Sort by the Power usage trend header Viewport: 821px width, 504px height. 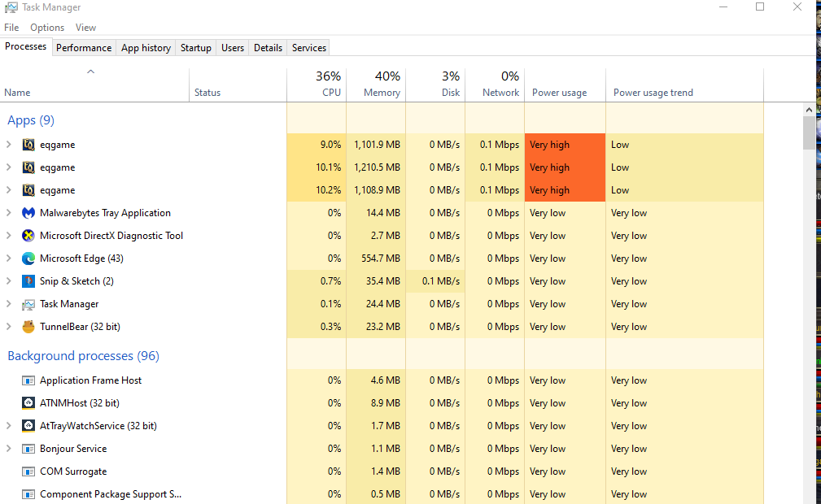pyautogui.click(x=684, y=85)
